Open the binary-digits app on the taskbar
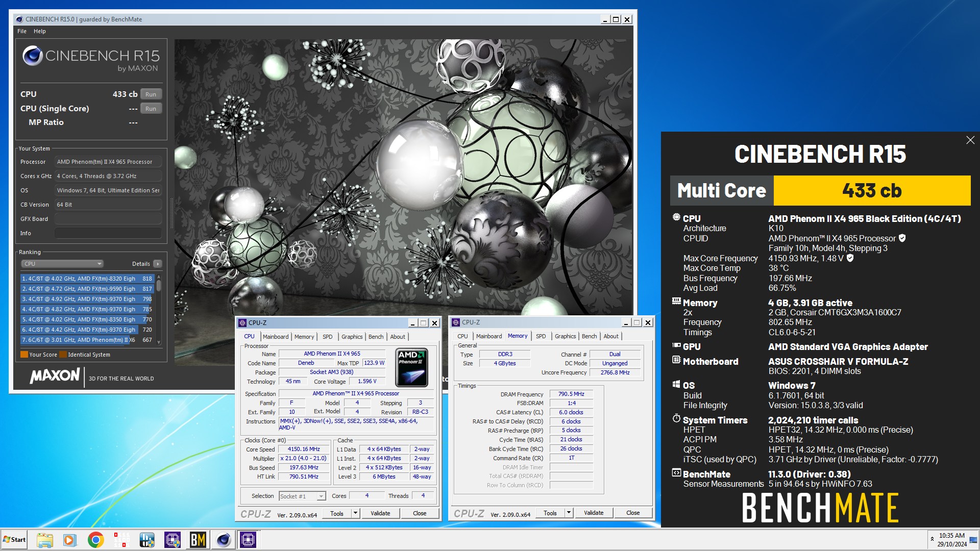Image resolution: width=980 pixels, height=551 pixels. tap(121, 540)
